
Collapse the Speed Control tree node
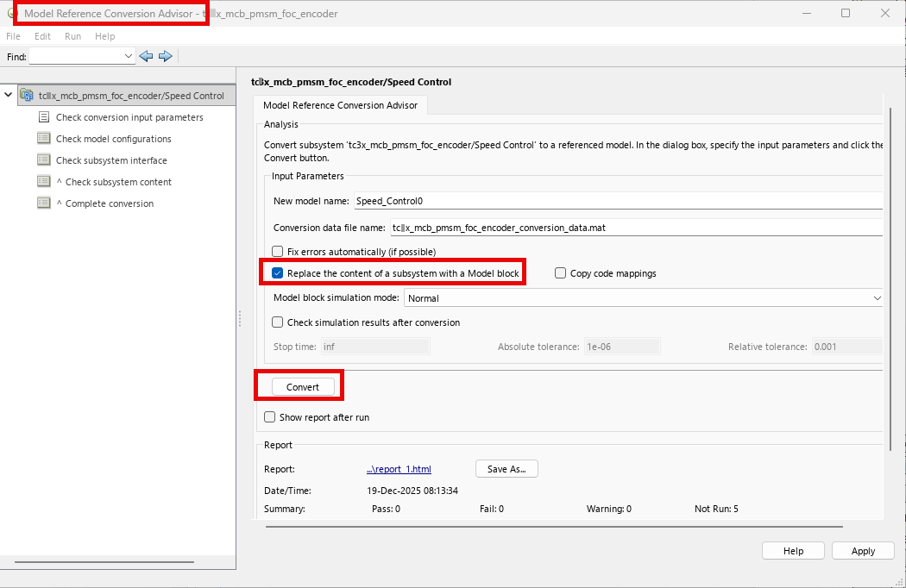point(9,95)
